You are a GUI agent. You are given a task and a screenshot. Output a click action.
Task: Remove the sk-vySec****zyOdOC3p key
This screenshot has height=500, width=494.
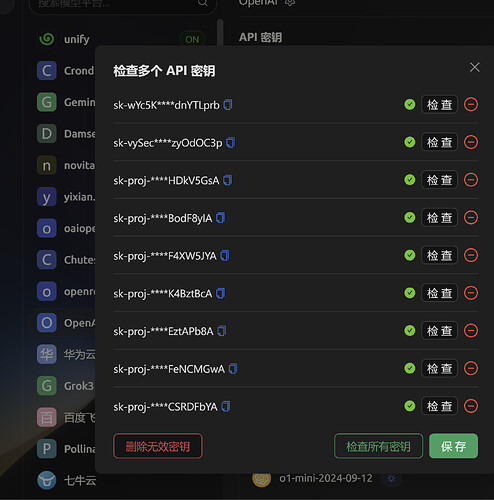(x=471, y=142)
